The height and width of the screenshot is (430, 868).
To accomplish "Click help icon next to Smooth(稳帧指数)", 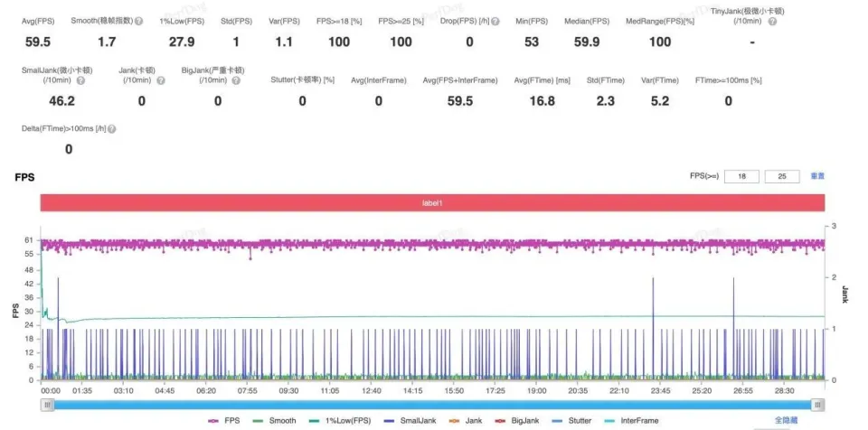I will pos(138,21).
